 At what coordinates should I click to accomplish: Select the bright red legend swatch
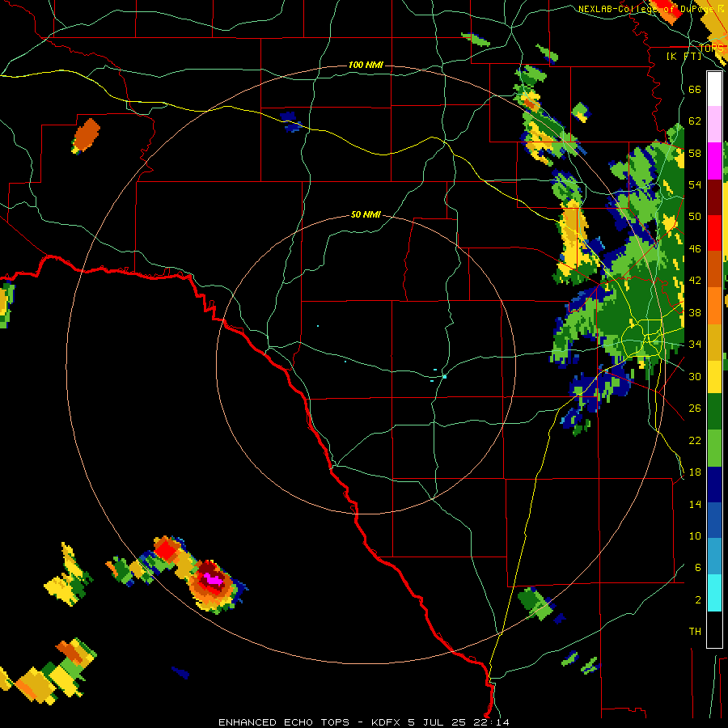(x=714, y=233)
